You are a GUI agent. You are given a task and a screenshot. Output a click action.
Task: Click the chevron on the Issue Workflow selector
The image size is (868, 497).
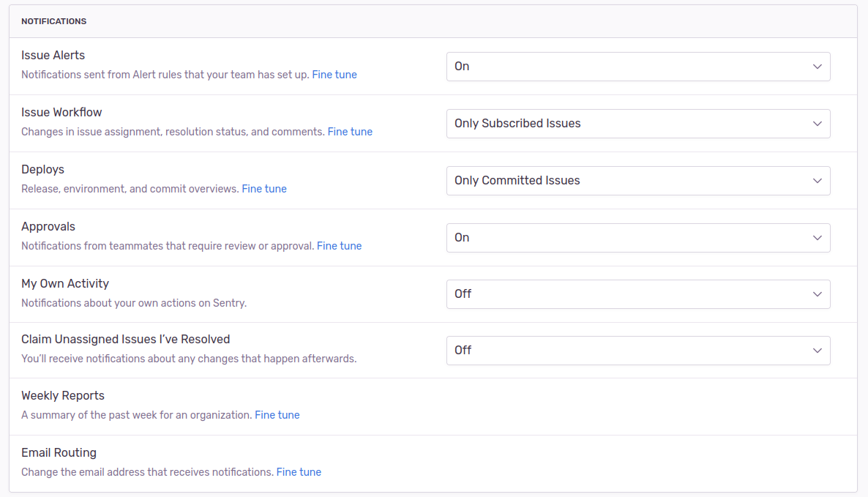click(x=818, y=123)
